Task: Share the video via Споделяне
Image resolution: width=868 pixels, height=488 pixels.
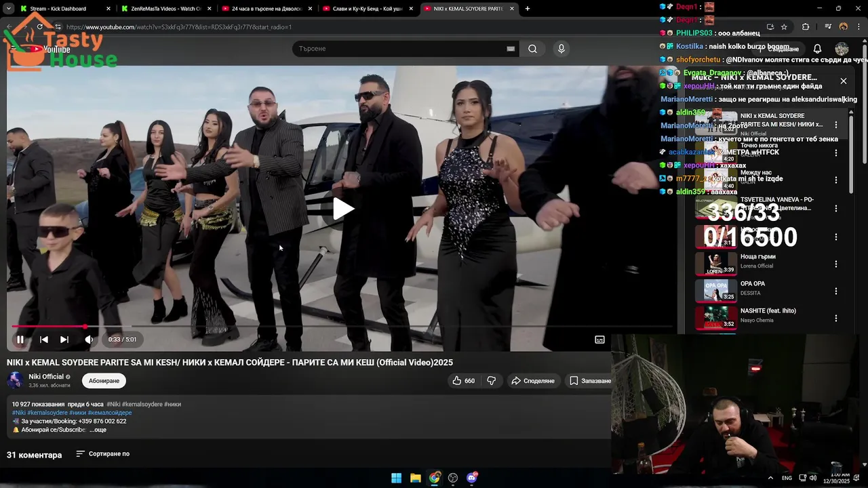Action: [x=533, y=381]
